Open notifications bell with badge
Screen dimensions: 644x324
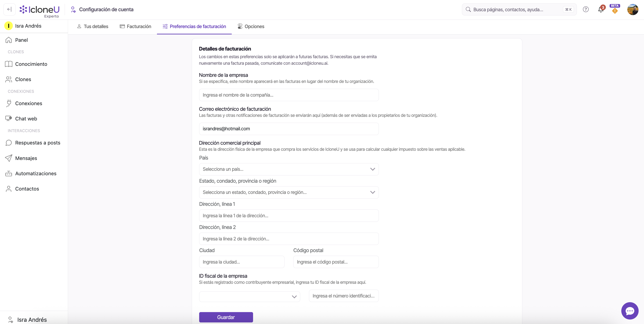coord(601,9)
